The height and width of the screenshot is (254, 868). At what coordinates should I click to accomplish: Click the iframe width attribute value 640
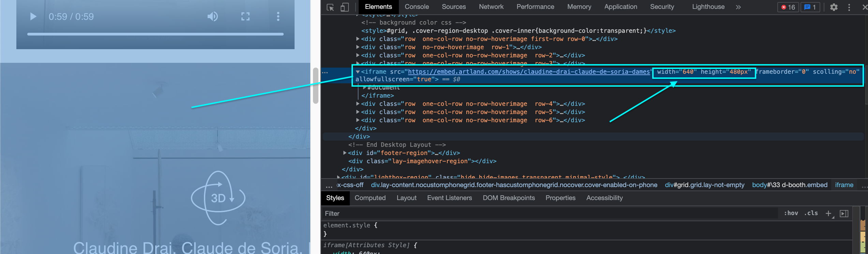tap(688, 72)
